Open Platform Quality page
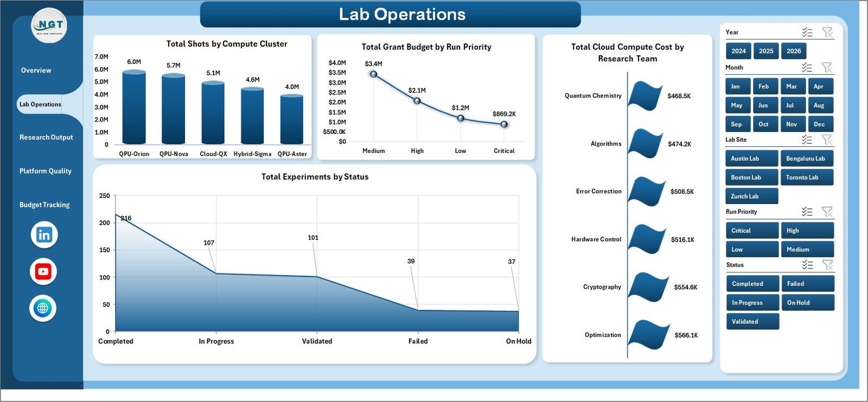 [x=46, y=171]
